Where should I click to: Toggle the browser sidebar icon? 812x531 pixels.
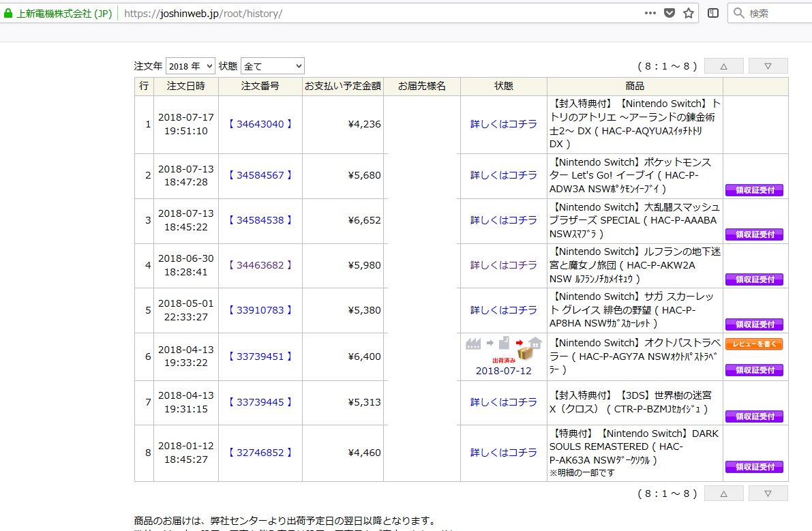[x=713, y=13]
